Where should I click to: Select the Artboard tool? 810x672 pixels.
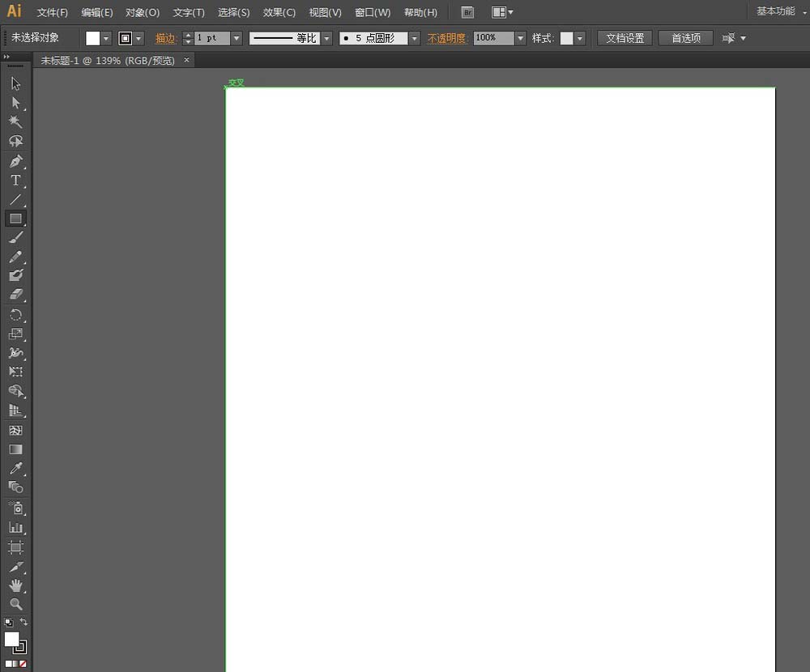point(15,547)
